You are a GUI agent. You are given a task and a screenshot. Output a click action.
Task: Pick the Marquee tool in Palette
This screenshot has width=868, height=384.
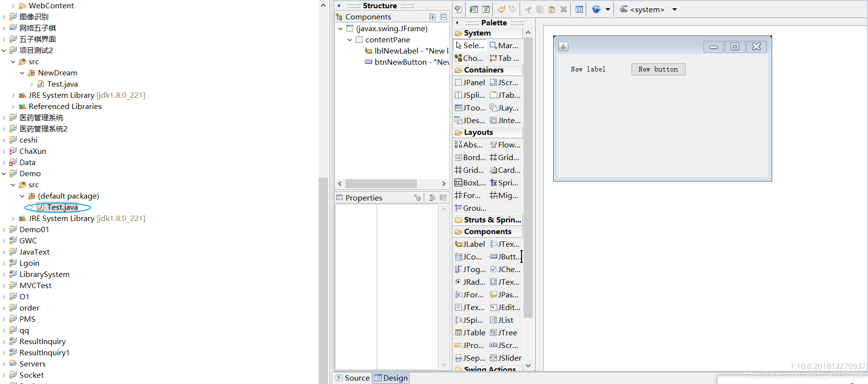coord(504,45)
